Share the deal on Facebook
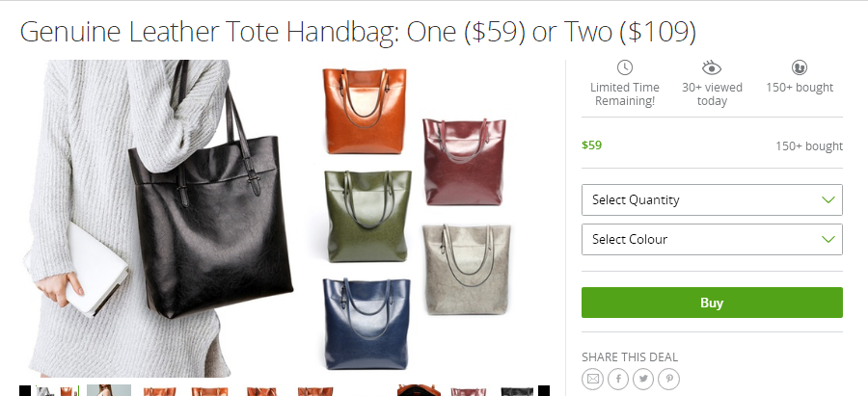Image resolution: width=868 pixels, height=396 pixels. tap(618, 380)
